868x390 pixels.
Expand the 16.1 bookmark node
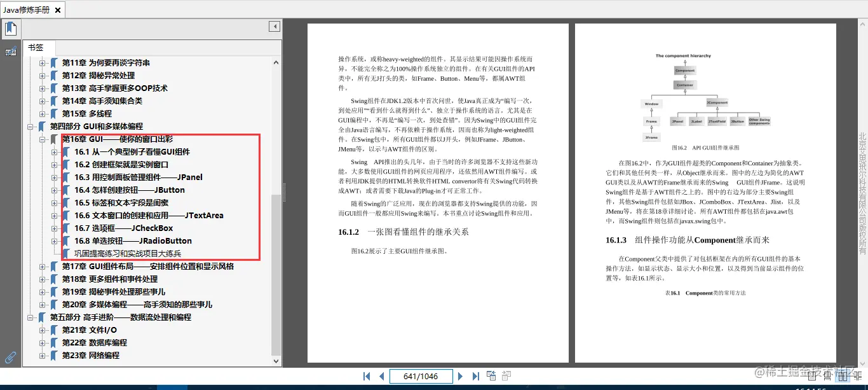(55, 151)
